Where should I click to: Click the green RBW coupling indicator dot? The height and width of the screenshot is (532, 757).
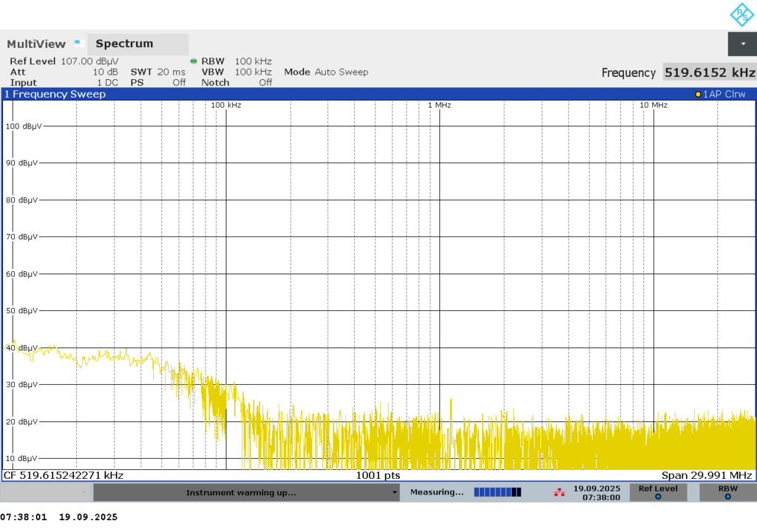194,61
